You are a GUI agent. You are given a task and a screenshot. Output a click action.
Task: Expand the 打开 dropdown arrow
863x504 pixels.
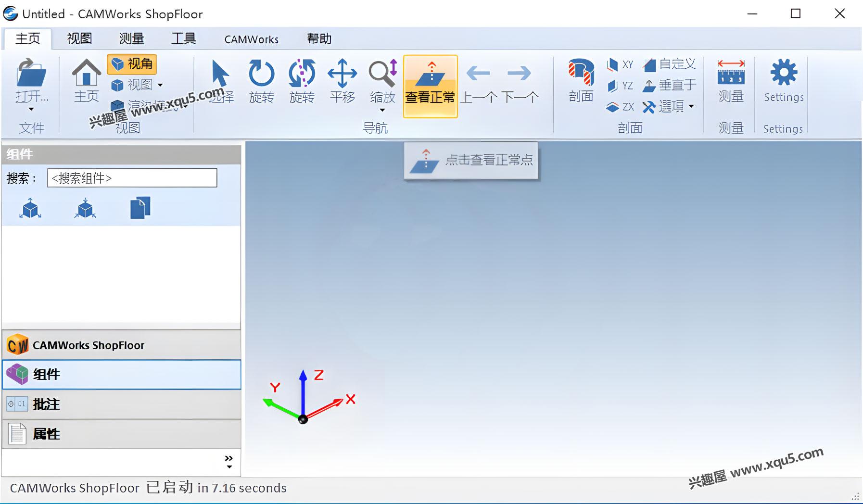pyautogui.click(x=31, y=110)
